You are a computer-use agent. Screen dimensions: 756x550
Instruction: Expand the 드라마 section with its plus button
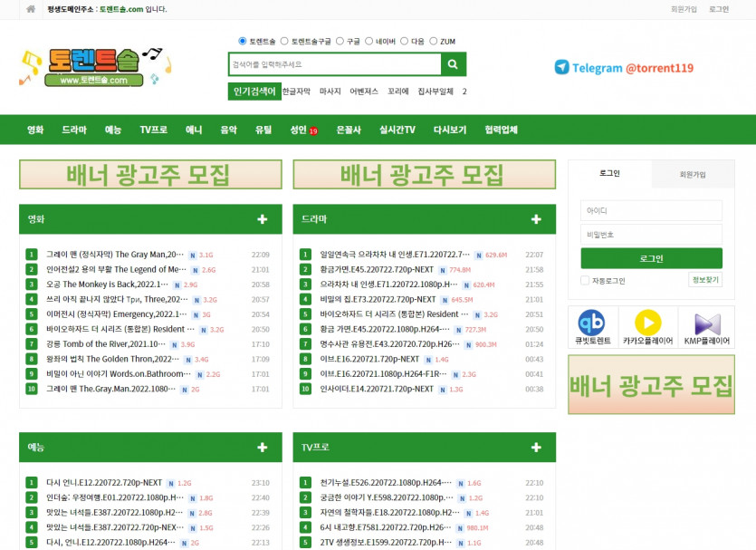(536, 218)
